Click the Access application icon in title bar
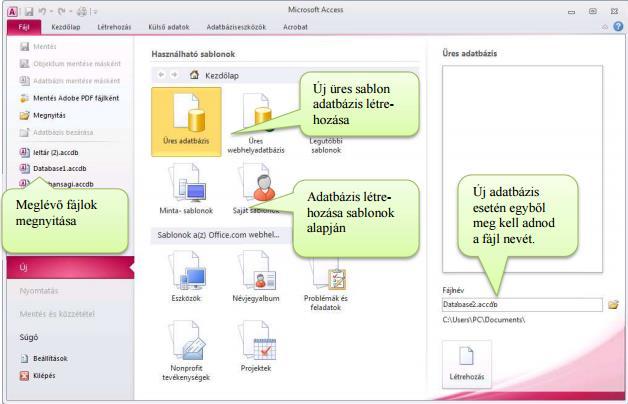Screen dimensions: 628x404 tap(12, 12)
